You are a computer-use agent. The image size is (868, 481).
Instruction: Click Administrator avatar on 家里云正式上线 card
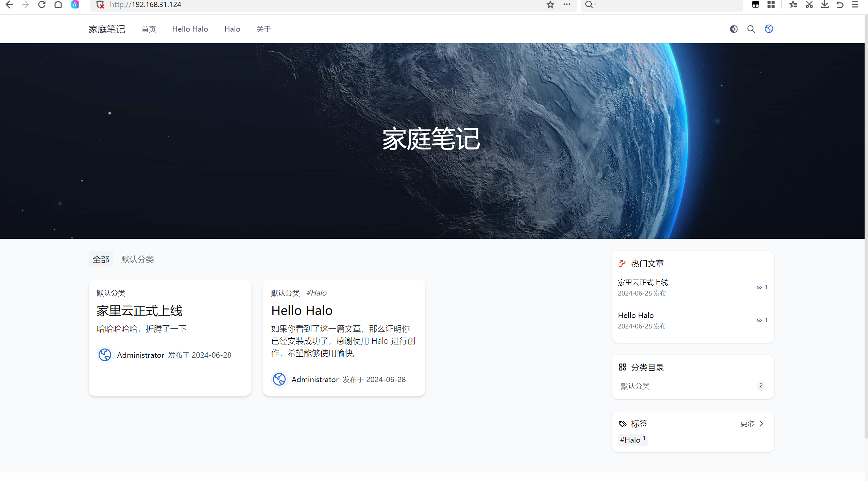pos(105,355)
